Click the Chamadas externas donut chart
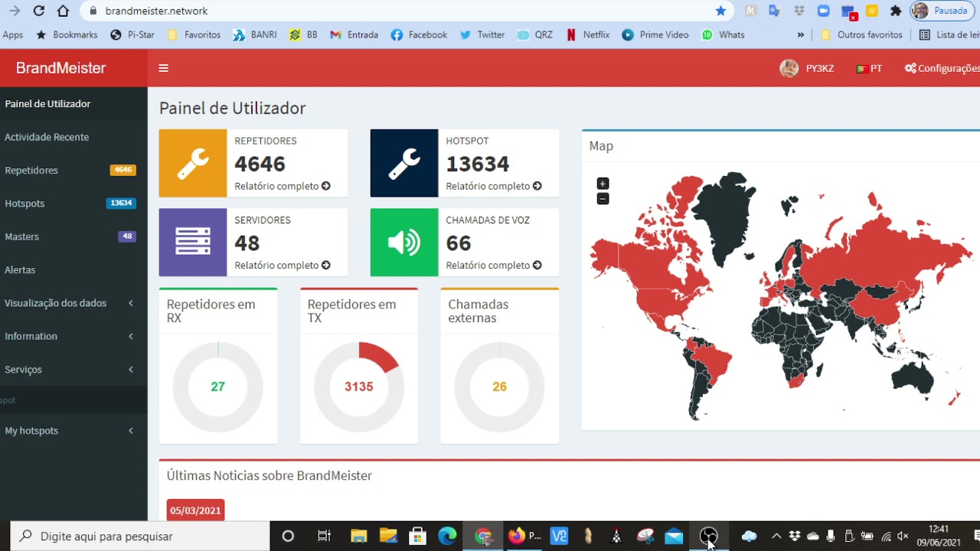This screenshot has width=980, height=551. tap(500, 386)
